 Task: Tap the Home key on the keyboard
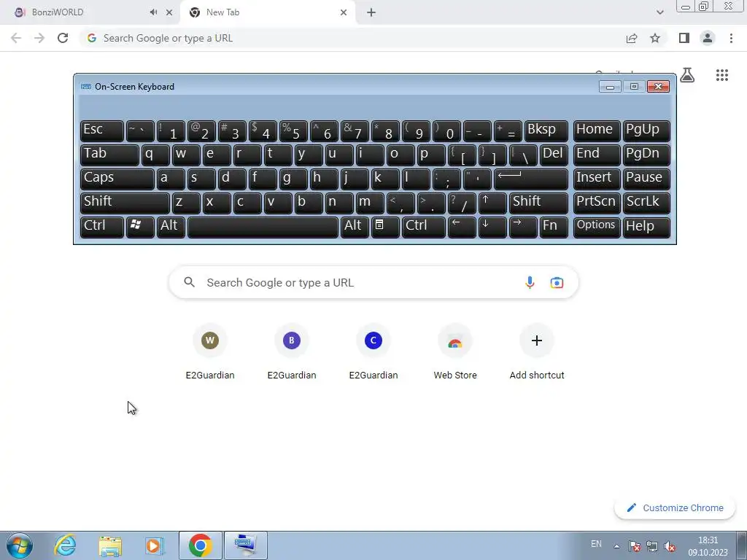[597, 131]
